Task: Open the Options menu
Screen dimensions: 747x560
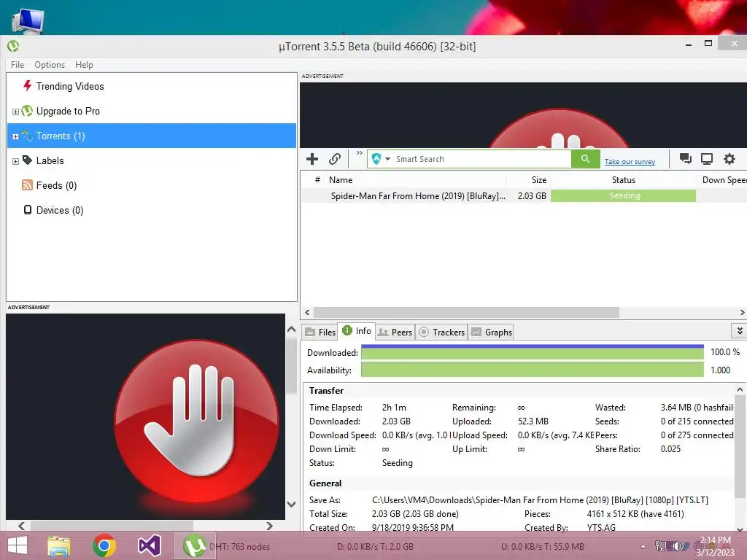Action: coord(50,65)
